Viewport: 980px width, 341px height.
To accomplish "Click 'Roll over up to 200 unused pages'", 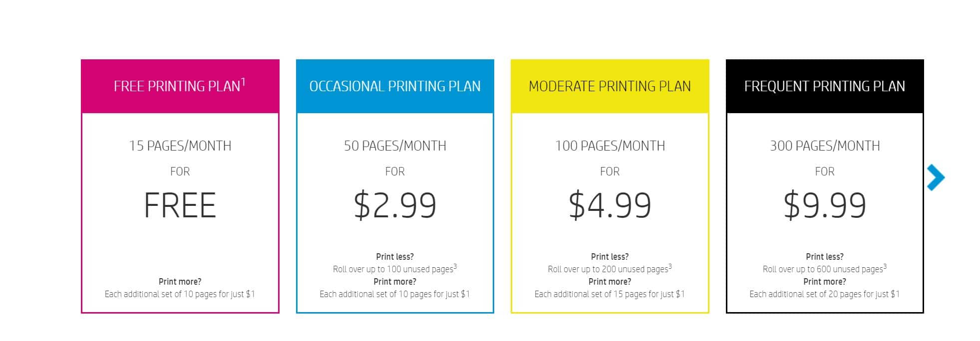I will (x=608, y=269).
